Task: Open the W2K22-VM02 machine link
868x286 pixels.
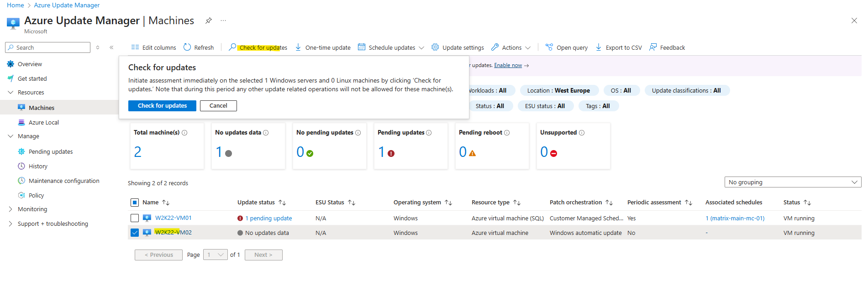Action: (174, 233)
